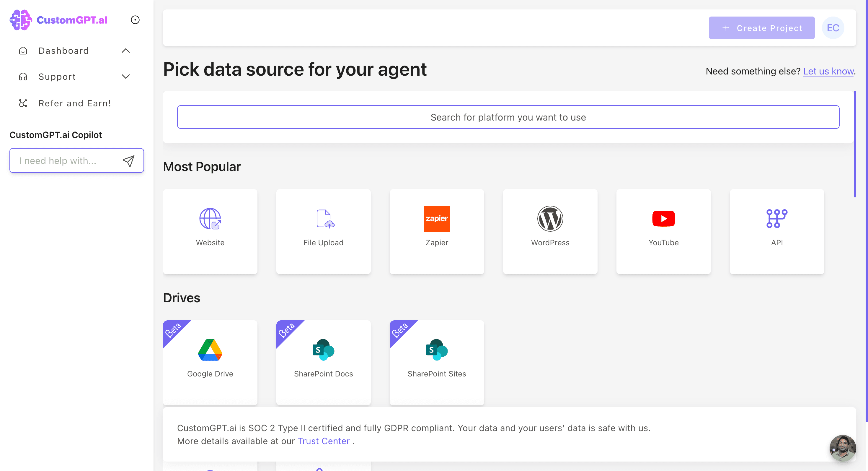Select the Website data source icon
Image resolution: width=868 pixels, height=471 pixels.
click(210, 218)
